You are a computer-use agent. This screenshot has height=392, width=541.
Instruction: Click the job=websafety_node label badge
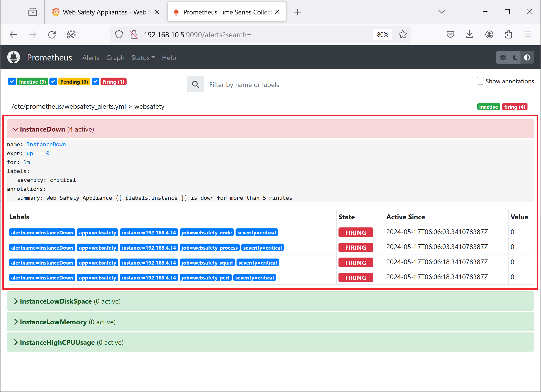(207, 233)
